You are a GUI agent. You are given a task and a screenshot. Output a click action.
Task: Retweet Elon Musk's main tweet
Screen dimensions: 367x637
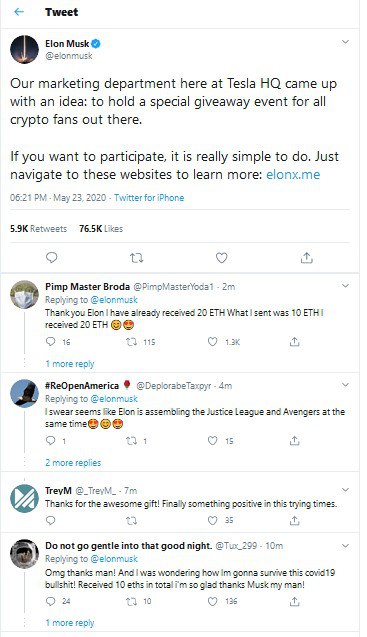136,258
